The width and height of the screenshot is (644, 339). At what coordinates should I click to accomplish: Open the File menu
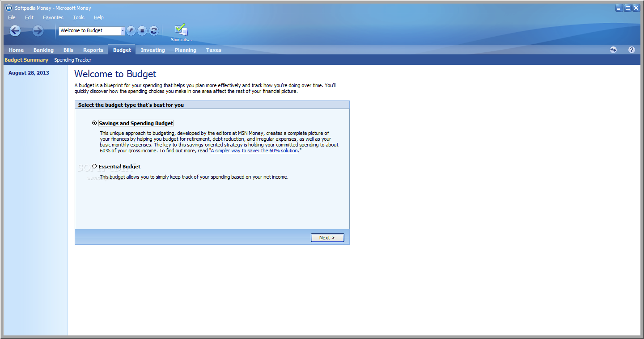click(12, 17)
